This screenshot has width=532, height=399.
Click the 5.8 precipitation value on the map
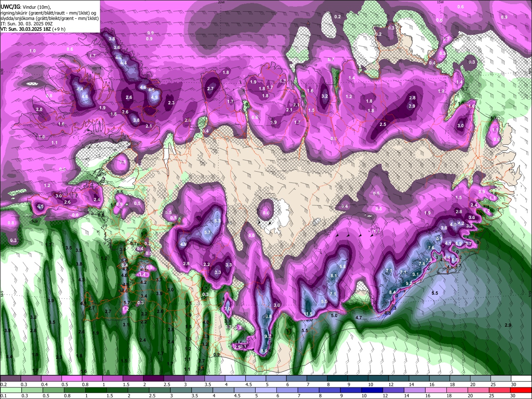[x=342, y=266]
